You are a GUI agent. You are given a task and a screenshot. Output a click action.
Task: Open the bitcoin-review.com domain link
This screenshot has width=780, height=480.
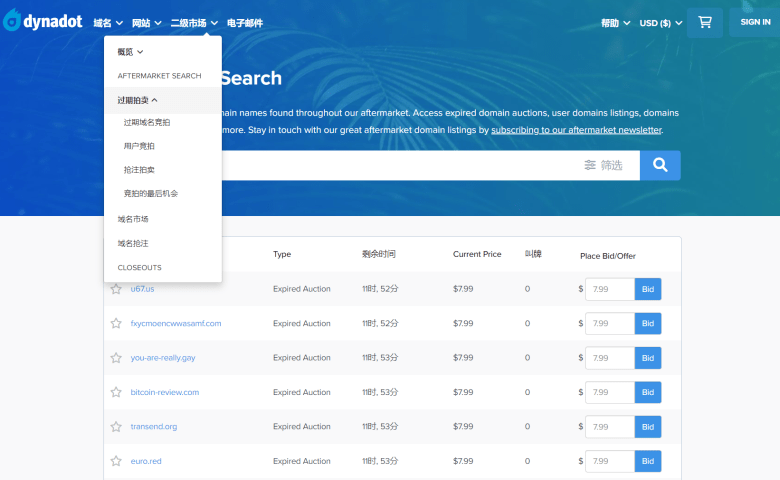coord(165,392)
